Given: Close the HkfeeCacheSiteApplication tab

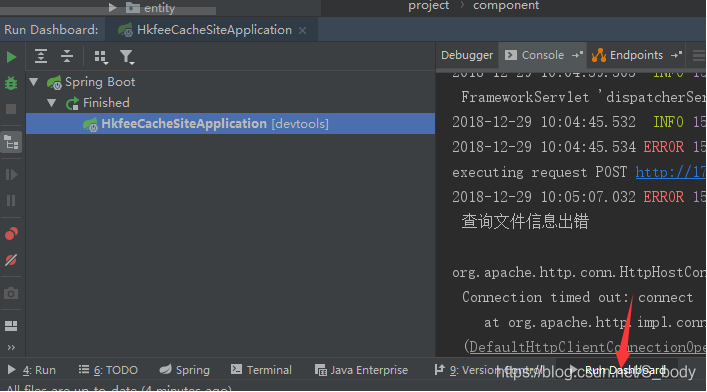Looking at the screenshot, I should (303, 31).
